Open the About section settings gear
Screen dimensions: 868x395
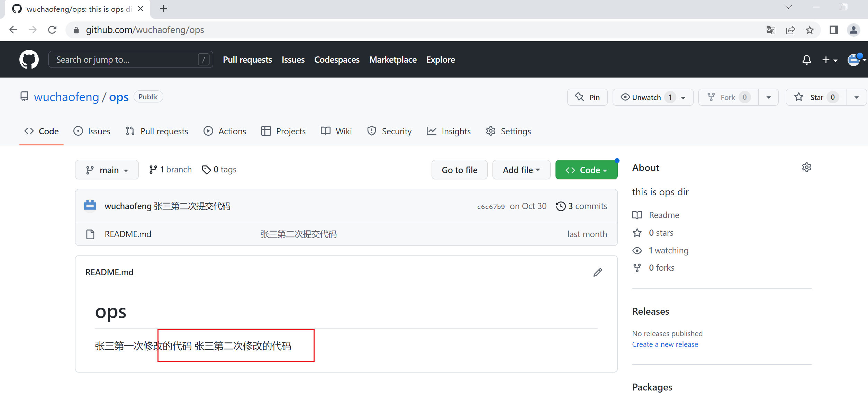click(x=806, y=168)
